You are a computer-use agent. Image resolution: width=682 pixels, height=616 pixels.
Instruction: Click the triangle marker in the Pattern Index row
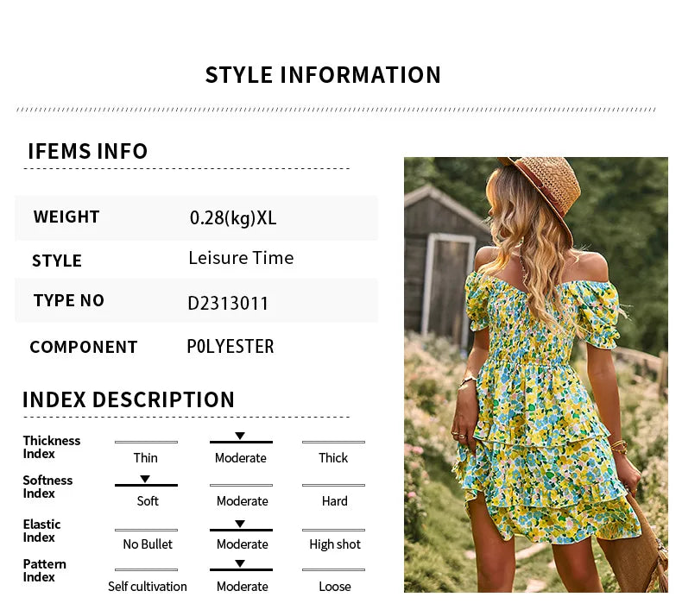(240, 563)
